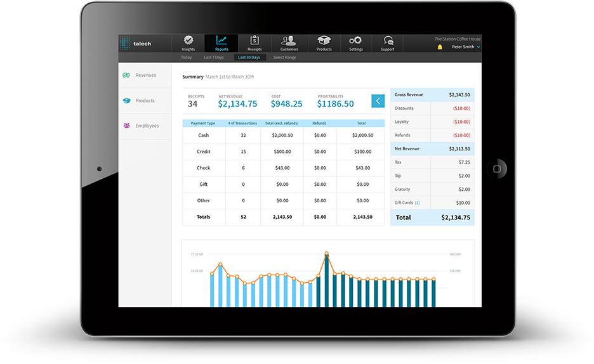This screenshot has height=364, width=594.
Task: Open Products in the left sidebar
Action: (145, 101)
